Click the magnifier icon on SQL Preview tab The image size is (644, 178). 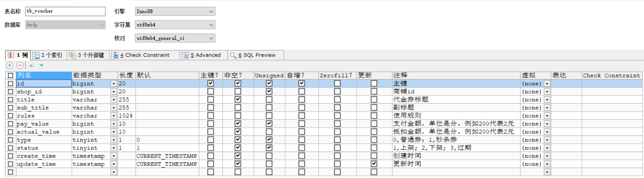point(233,55)
